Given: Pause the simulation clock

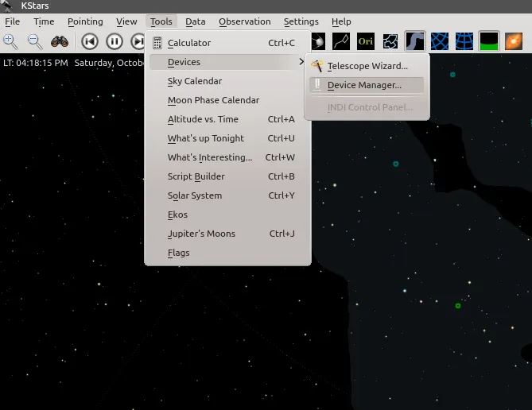Looking at the screenshot, I should 115,41.
